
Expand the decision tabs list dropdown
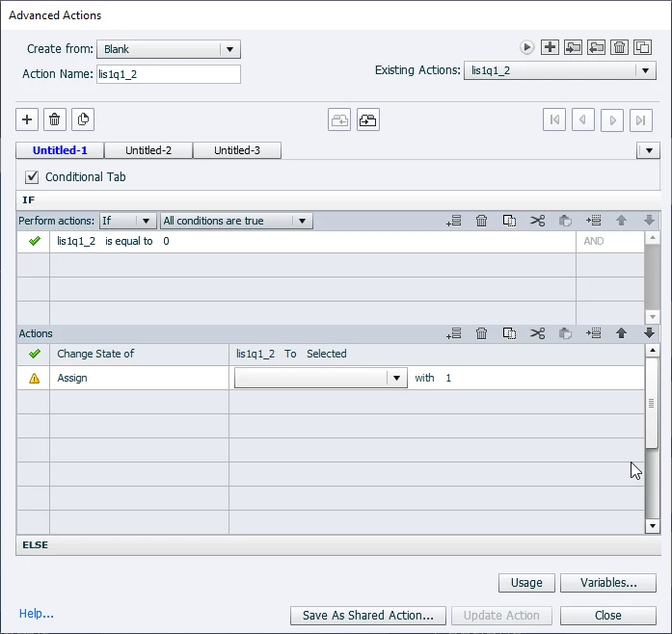[x=649, y=150]
